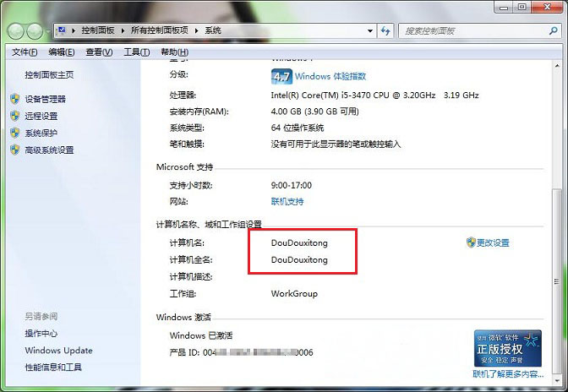Select 控制面板 in the breadcrumb path
This screenshot has height=392, width=568.
(98, 30)
